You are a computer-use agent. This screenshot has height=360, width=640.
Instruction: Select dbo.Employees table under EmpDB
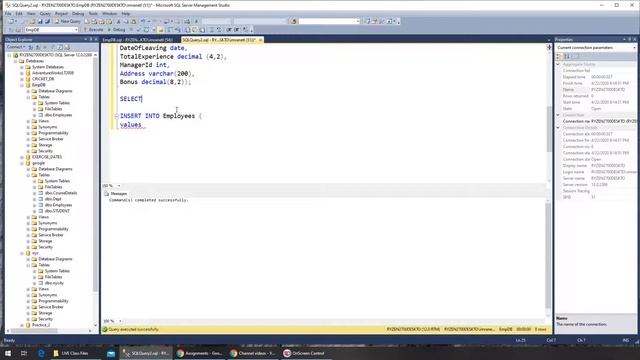(58, 115)
